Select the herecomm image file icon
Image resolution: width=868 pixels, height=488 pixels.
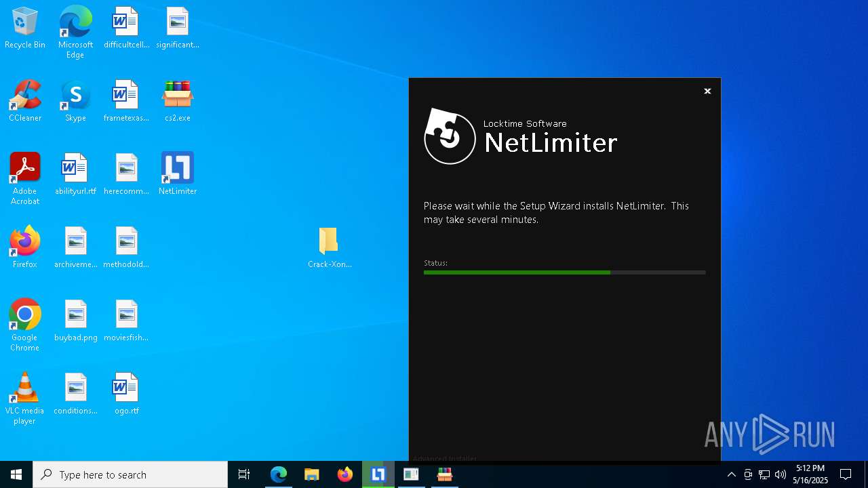[126, 175]
